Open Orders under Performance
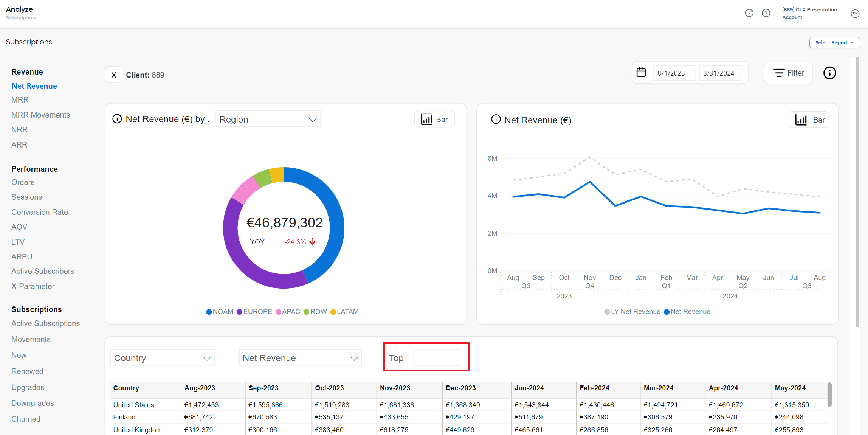 [23, 182]
